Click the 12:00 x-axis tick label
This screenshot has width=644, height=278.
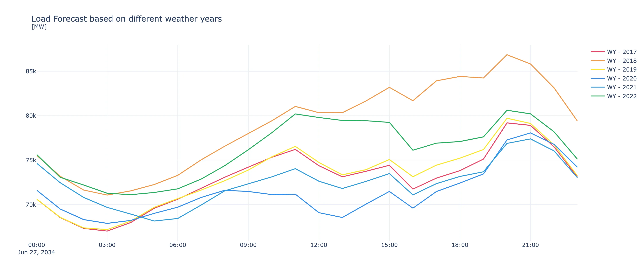click(319, 245)
